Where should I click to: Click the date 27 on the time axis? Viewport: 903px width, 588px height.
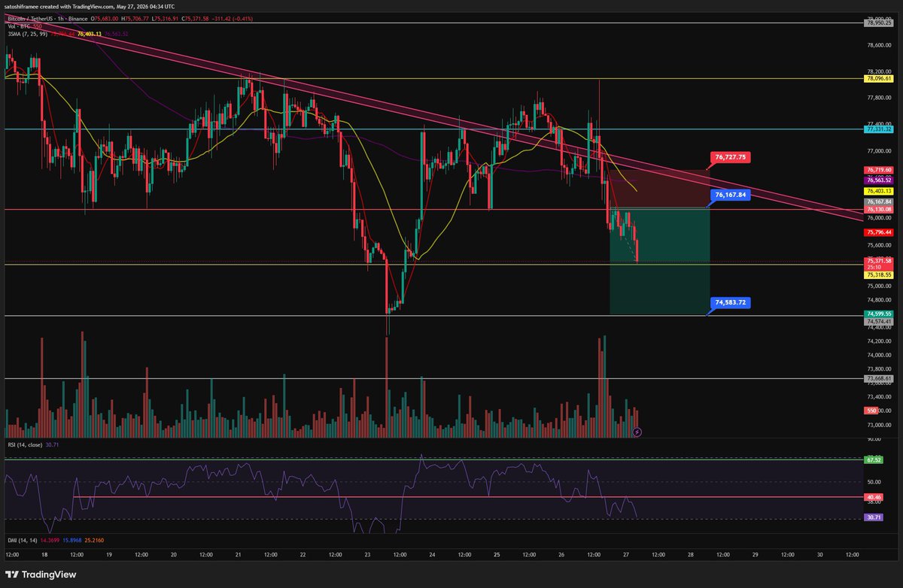626,555
